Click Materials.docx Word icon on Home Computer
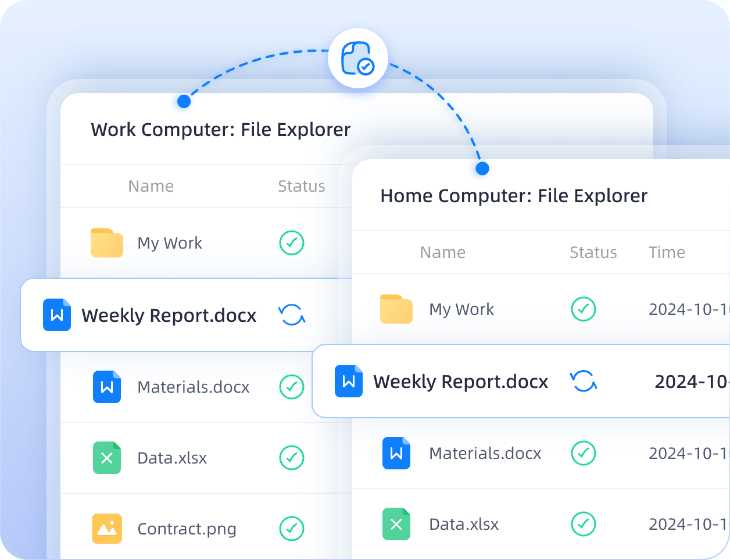Viewport: 730px width, 560px height. pyautogui.click(x=396, y=453)
